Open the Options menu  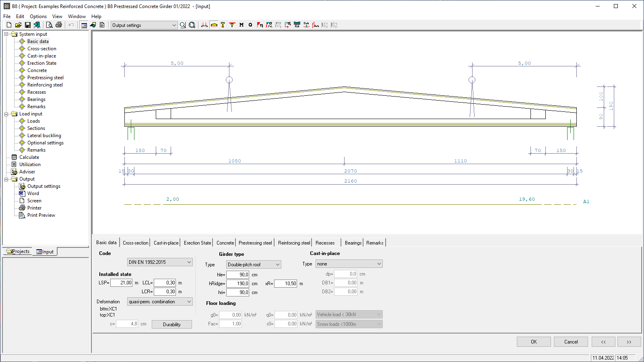pyautogui.click(x=38, y=16)
